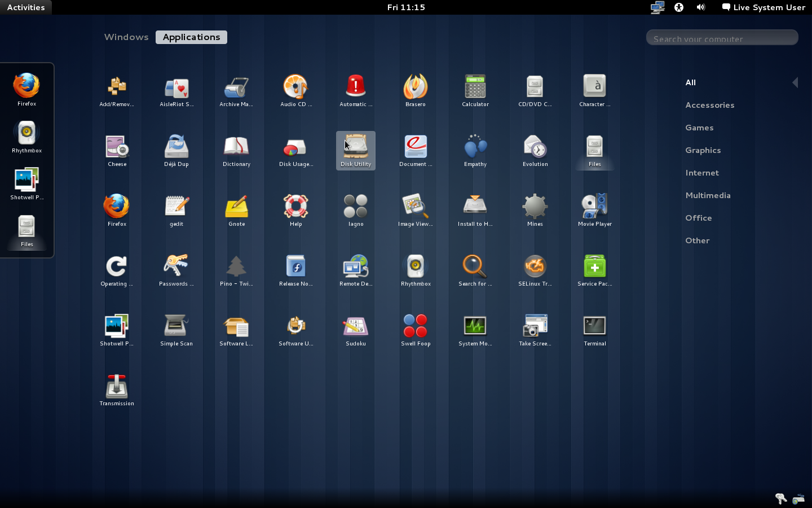Image resolution: width=812 pixels, height=508 pixels.
Task: Launch Iagno game
Action: 356,211
